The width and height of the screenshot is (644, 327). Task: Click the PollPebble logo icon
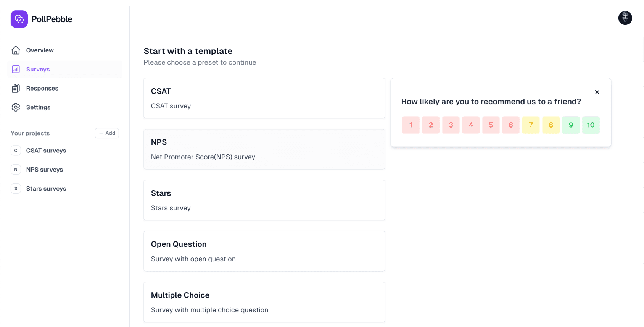pos(19,19)
